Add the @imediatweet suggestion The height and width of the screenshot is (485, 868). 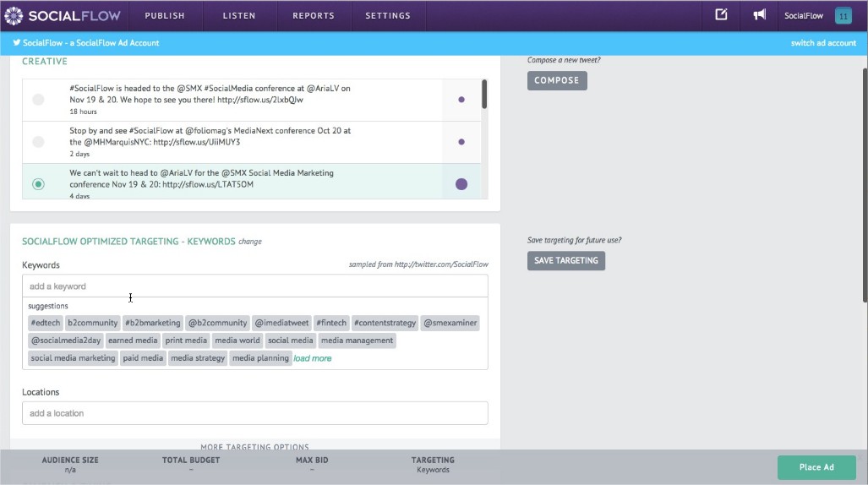coord(281,323)
